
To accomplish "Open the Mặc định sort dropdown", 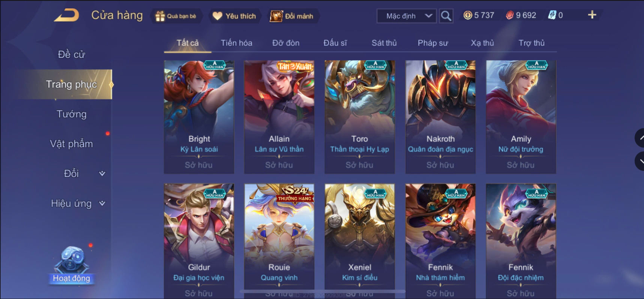I will [407, 16].
